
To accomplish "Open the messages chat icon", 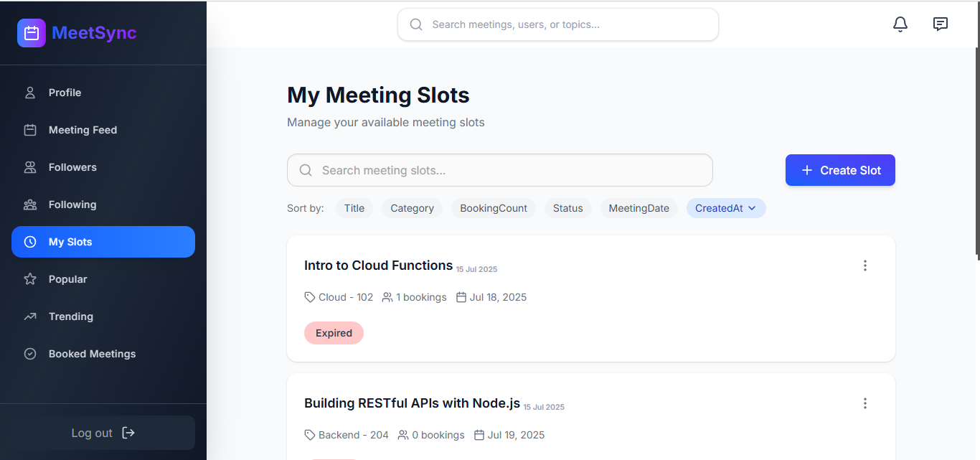I will pyautogui.click(x=940, y=24).
